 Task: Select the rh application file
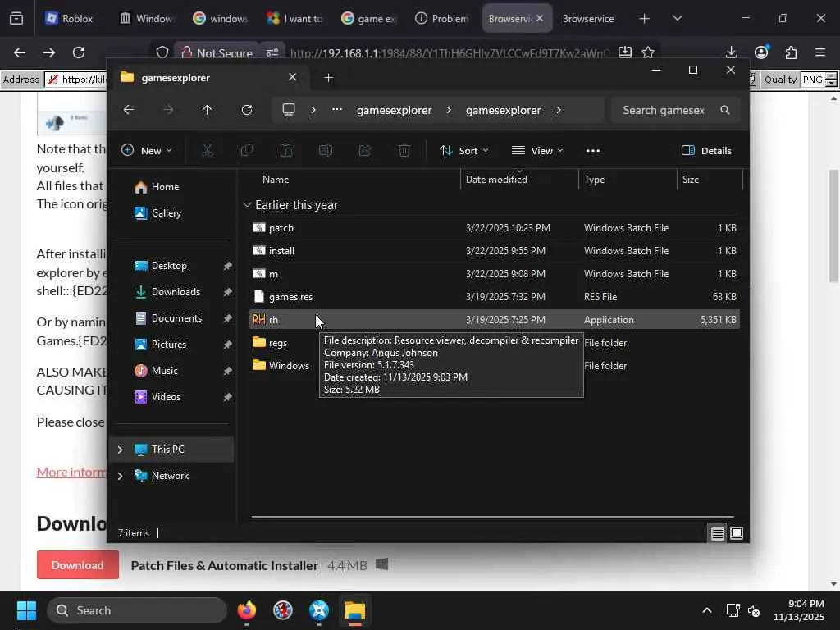[x=494, y=320]
